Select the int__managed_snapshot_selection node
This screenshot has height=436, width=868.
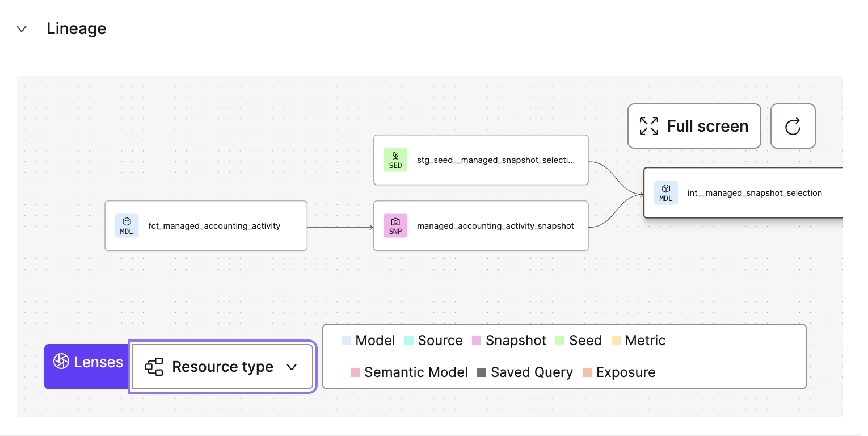tap(754, 192)
